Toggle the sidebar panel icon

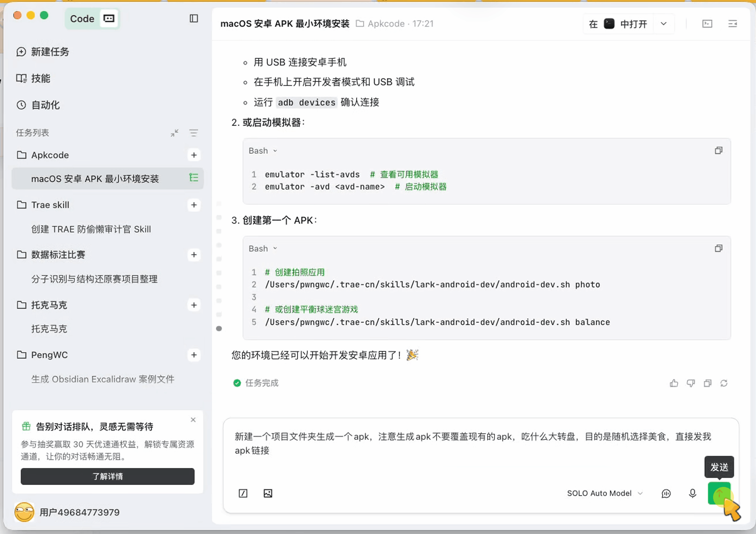[194, 19]
